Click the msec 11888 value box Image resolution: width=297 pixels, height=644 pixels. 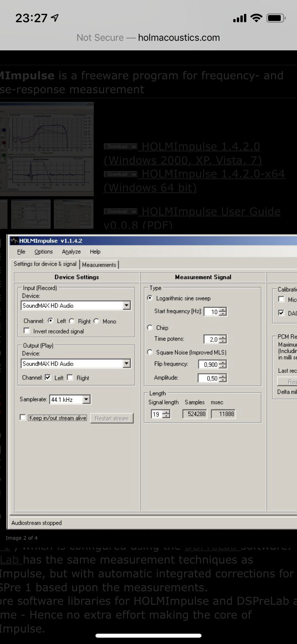(x=224, y=414)
